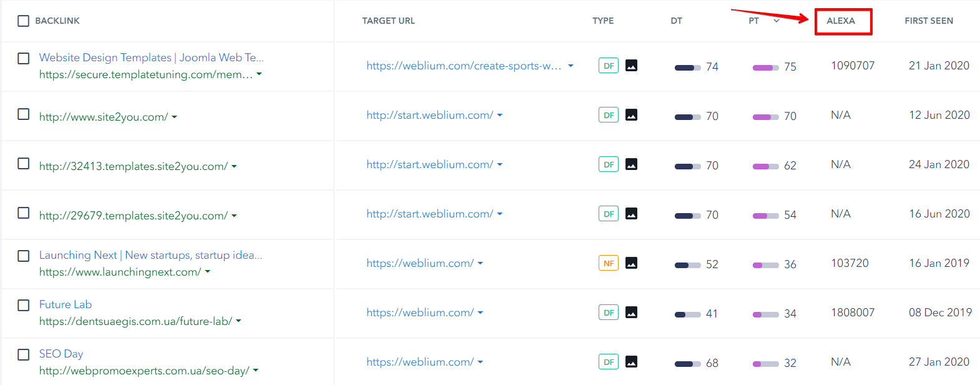Open dropdown beside create-sports-w target URL
Image resolution: width=980 pixels, height=385 pixels.
[x=571, y=66]
